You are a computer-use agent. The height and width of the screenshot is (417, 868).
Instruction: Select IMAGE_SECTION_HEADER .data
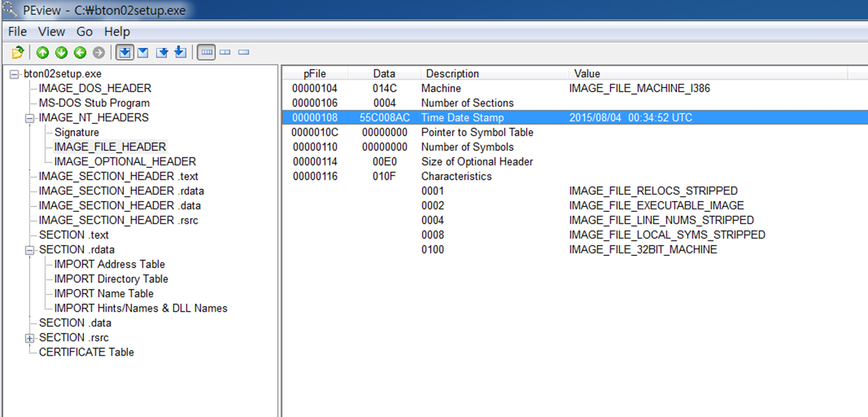pyautogui.click(x=120, y=206)
